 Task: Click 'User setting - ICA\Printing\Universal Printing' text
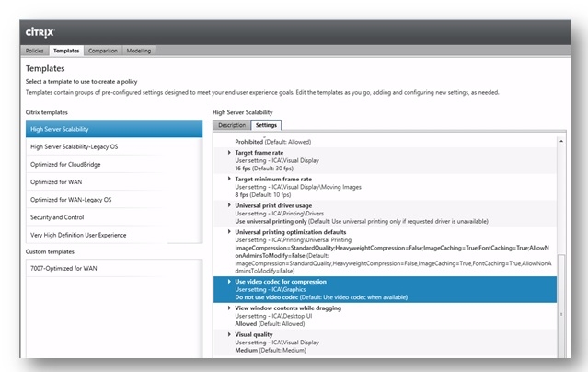[x=293, y=240]
